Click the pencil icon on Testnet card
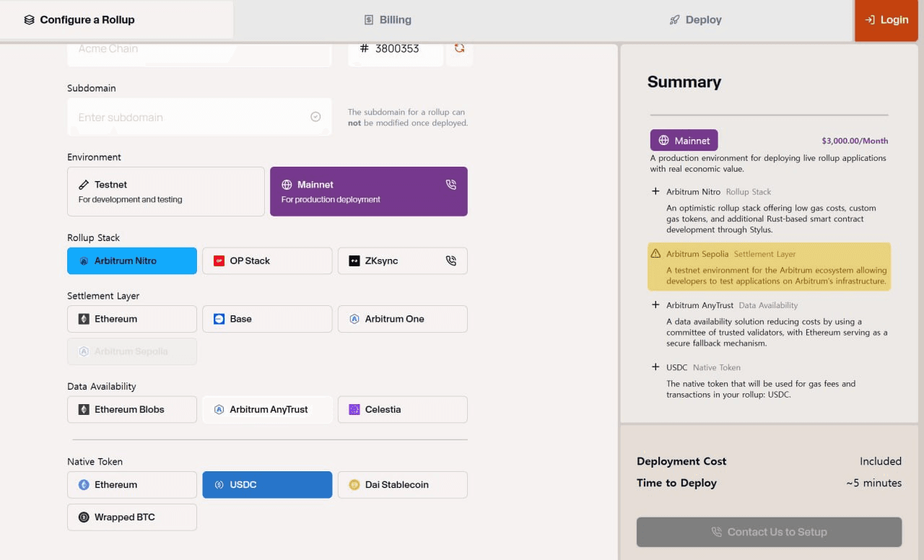Viewport: 924px width, 560px height. point(84,185)
